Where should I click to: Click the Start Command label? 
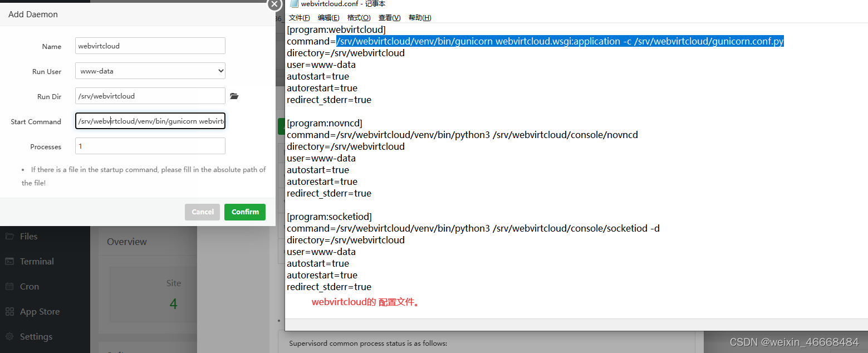click(x=36, y=121)
